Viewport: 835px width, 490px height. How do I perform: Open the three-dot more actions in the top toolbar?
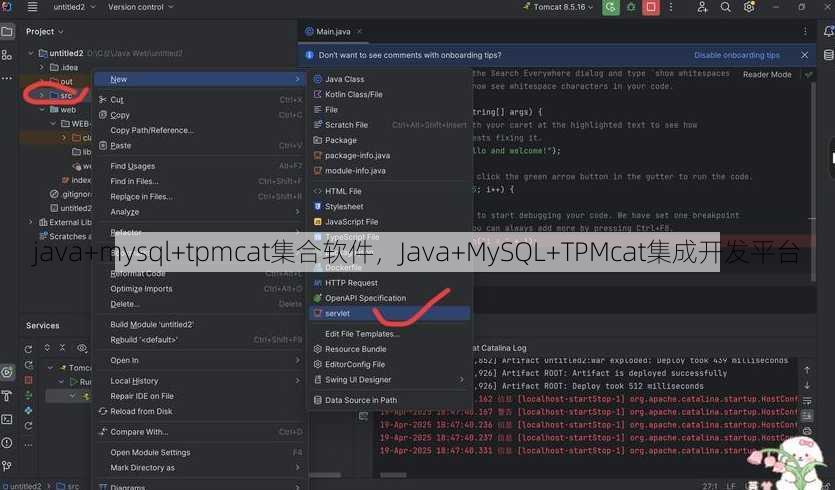click(x=670, y=7)
